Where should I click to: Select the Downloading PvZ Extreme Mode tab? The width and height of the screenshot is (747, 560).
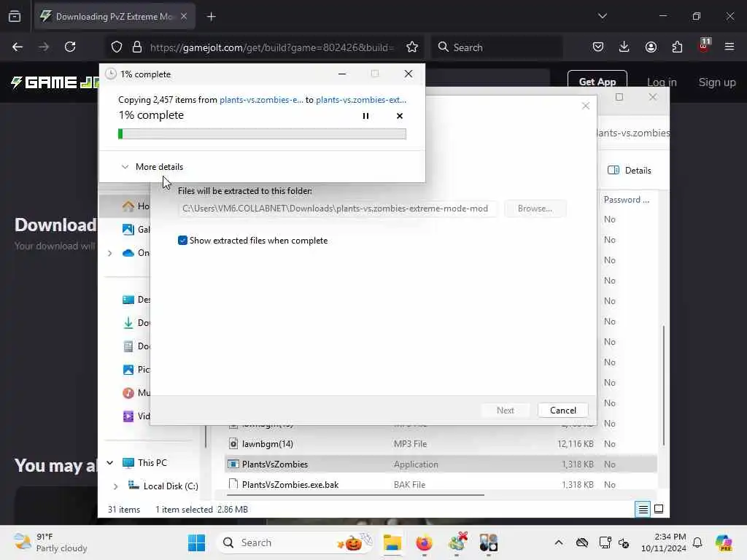pos(115,17)
